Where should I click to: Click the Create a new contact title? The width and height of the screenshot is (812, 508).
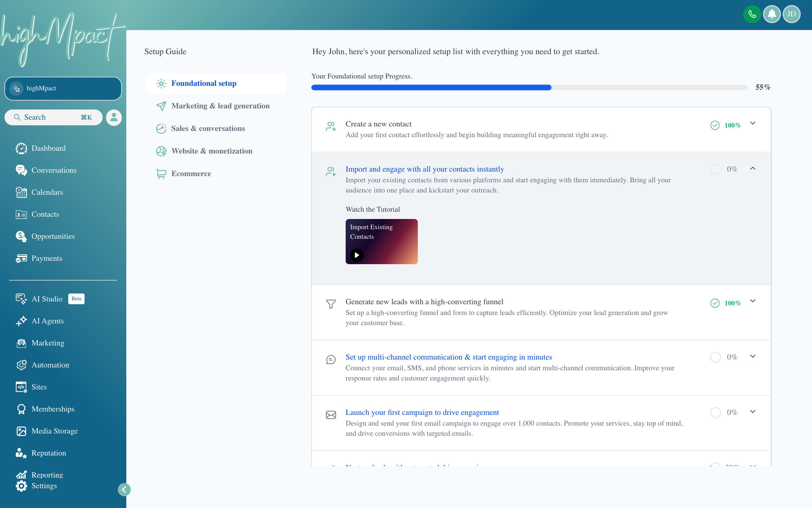[378, 124]
